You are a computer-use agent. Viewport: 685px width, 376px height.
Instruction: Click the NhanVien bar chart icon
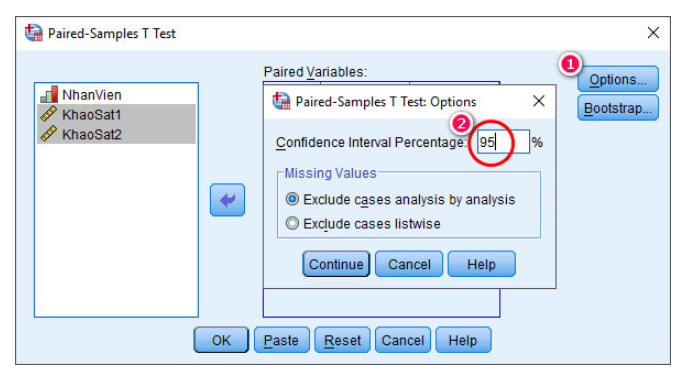tap(49, 94)
